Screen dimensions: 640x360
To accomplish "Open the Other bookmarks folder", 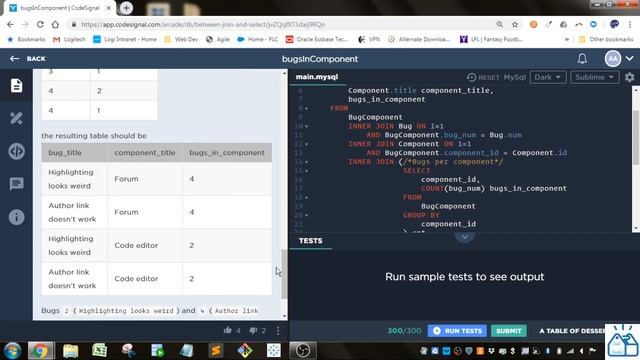I will click(606, 40).
